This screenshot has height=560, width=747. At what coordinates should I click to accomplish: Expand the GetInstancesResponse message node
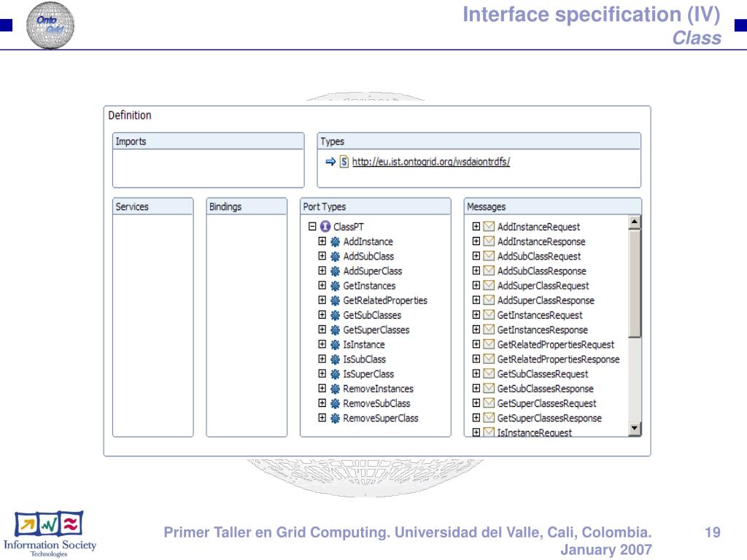point(476,330)
